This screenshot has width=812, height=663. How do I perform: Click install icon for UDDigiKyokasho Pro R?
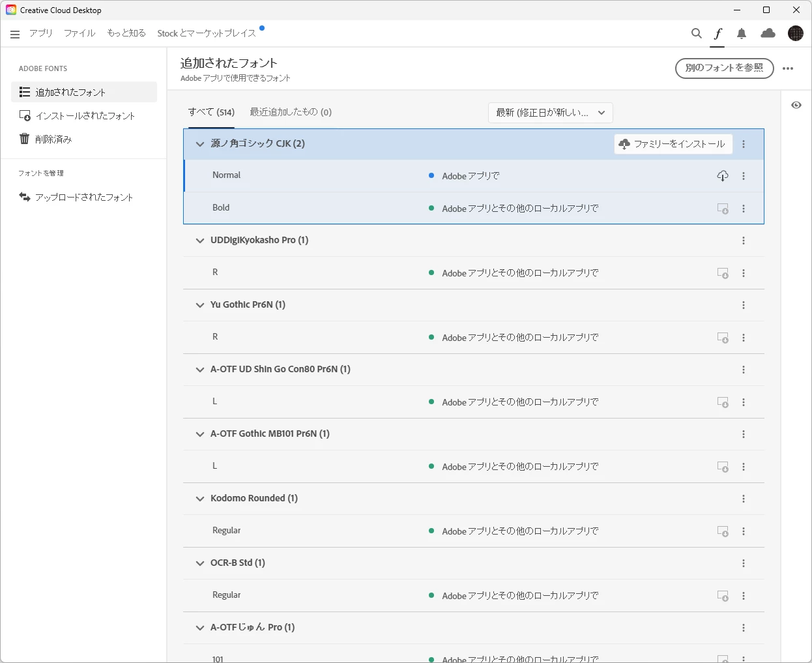[723, 273]
